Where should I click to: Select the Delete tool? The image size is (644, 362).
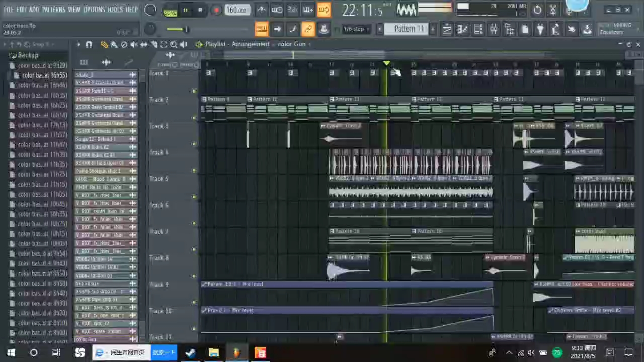(124, 45)
